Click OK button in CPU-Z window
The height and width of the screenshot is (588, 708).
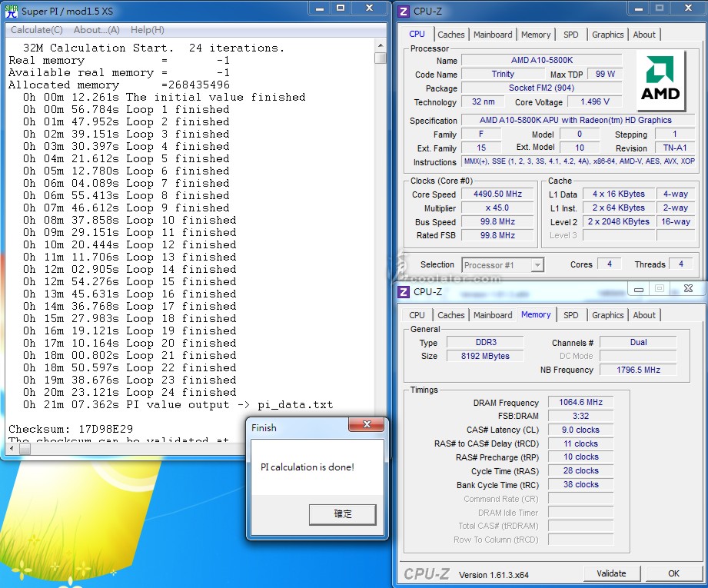click(673, 573)
